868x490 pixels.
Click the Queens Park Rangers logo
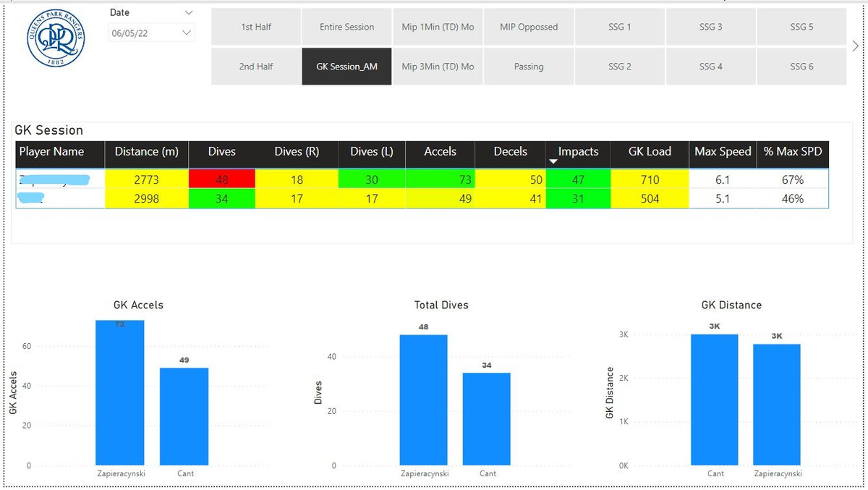pos(56,38)
